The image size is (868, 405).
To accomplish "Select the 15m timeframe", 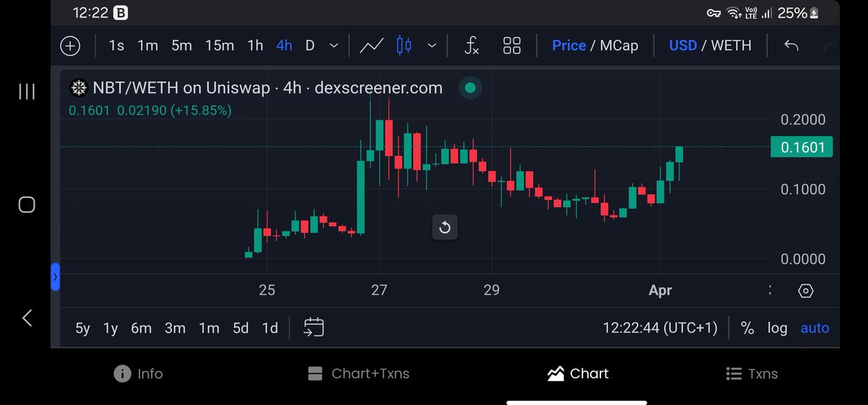I will coord(219,46).
